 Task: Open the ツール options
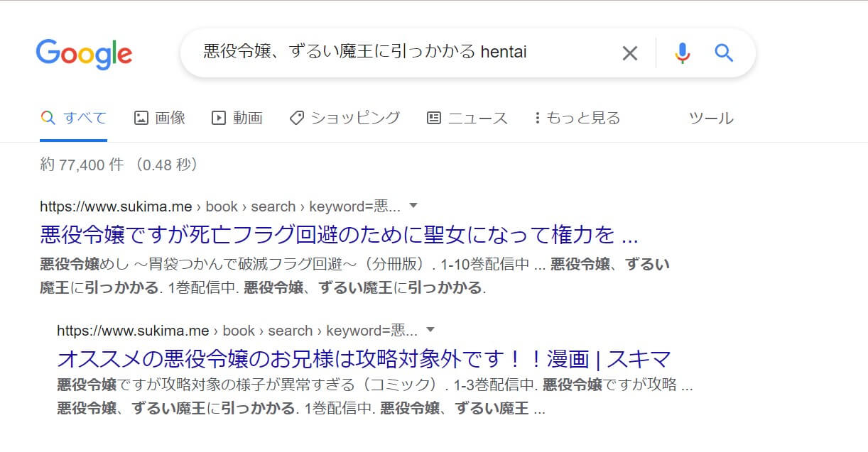(711, 118)
